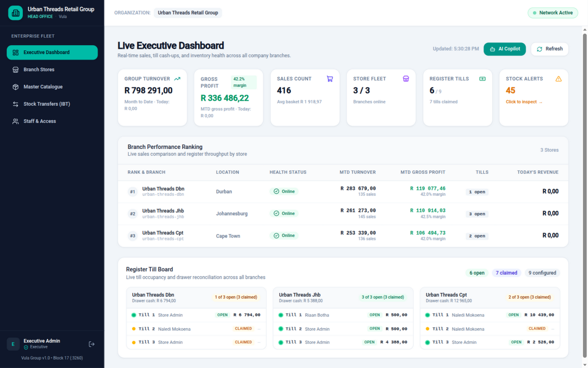The image size is (588, 368).
Task: Refresh the dashboard data
Action: [550, 49]
